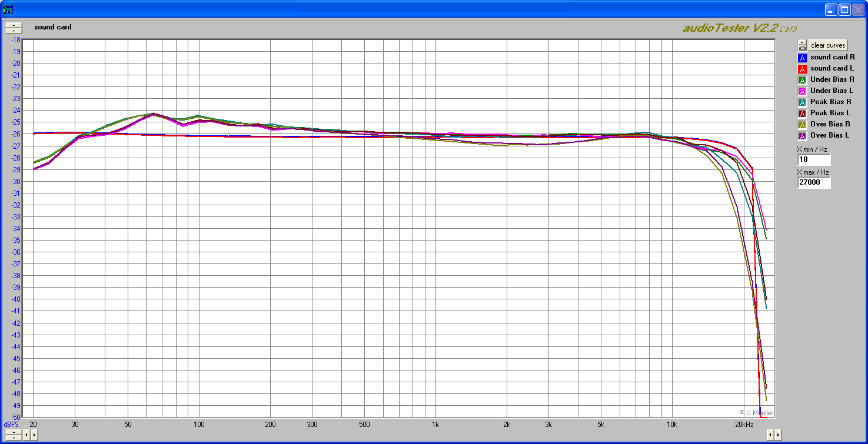Viewport: 868px width, 444px height.
Task: Close the audioTester window
Action: click(x=858, y=9)
